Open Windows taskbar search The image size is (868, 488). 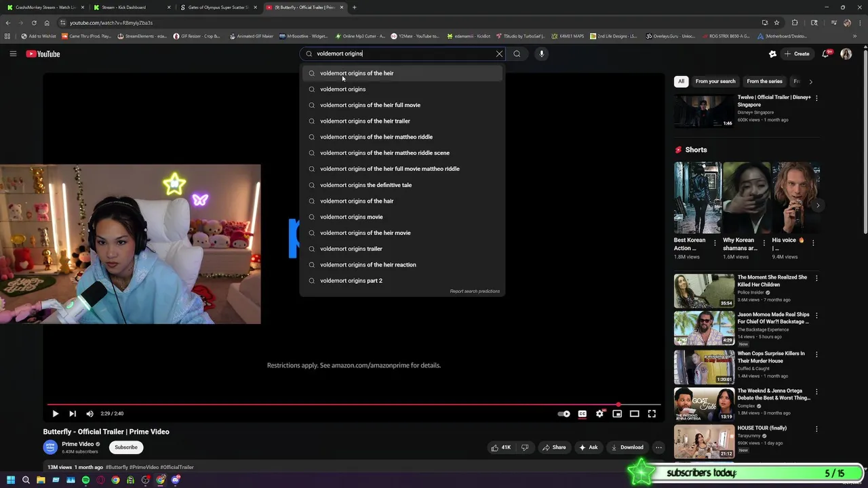[x=26, y=480]
